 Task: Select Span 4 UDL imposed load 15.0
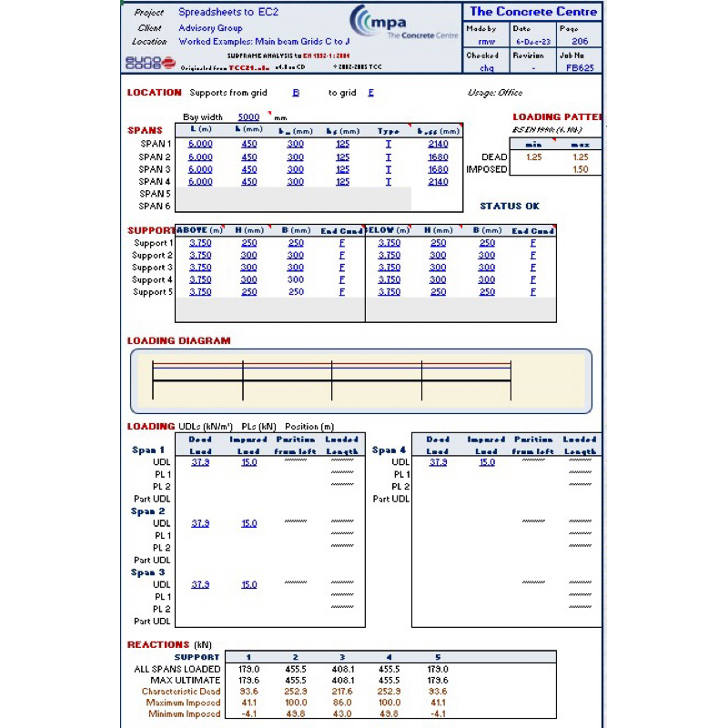[x=487, y=462]
